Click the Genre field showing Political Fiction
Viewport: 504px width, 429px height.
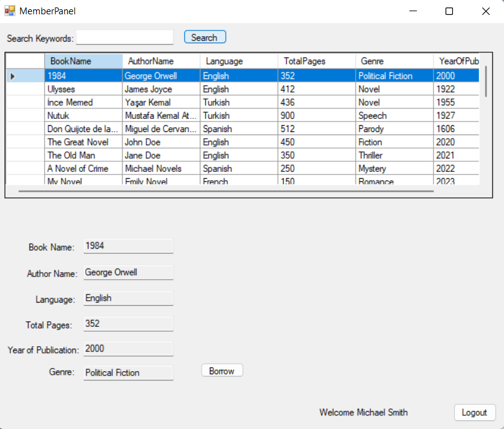[x=128, y=372]
